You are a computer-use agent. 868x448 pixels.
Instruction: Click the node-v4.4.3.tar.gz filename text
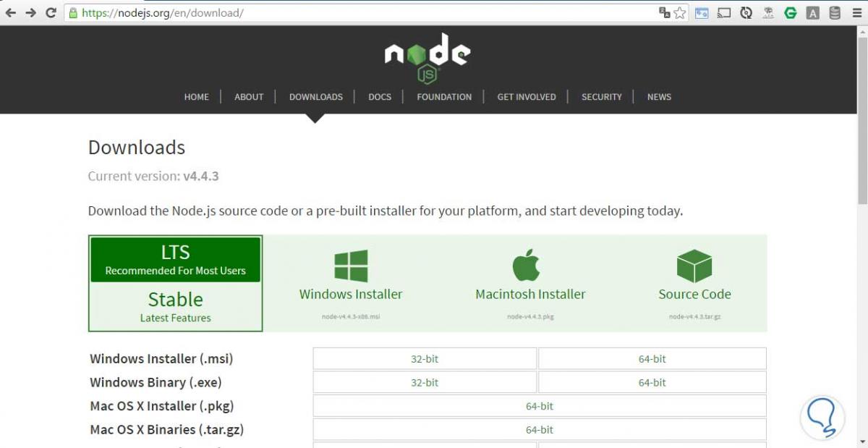(x=694, y=317)
